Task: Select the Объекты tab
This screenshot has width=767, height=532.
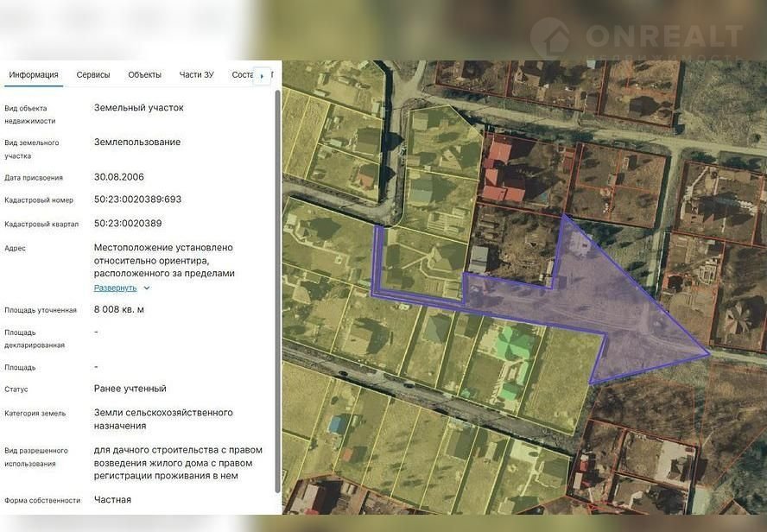Action: pyautogui.click(x=144, y=75)
